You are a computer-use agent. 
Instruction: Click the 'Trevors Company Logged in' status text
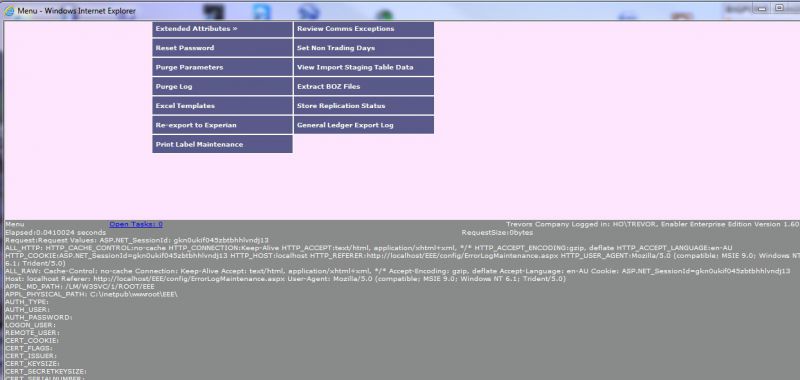[653, 224]
